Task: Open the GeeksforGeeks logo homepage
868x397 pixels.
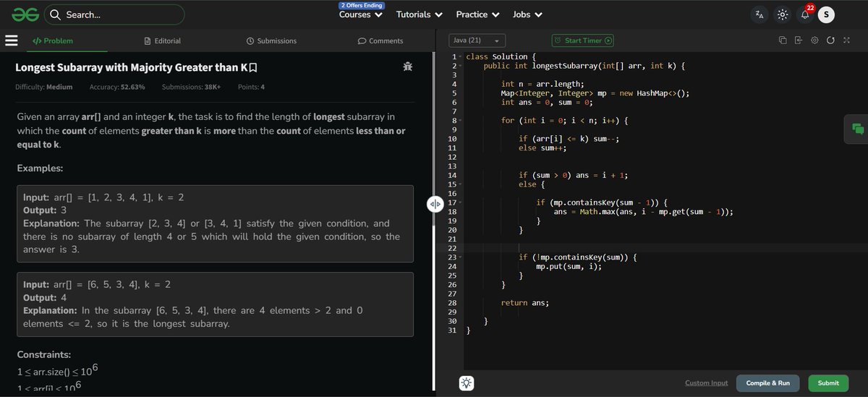Action: [x=25, y=14]
